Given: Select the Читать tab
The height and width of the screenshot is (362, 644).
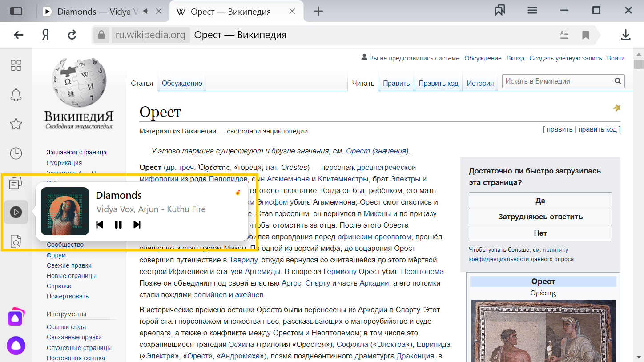Looking at the screenshot, I should (x=363, y=83).
